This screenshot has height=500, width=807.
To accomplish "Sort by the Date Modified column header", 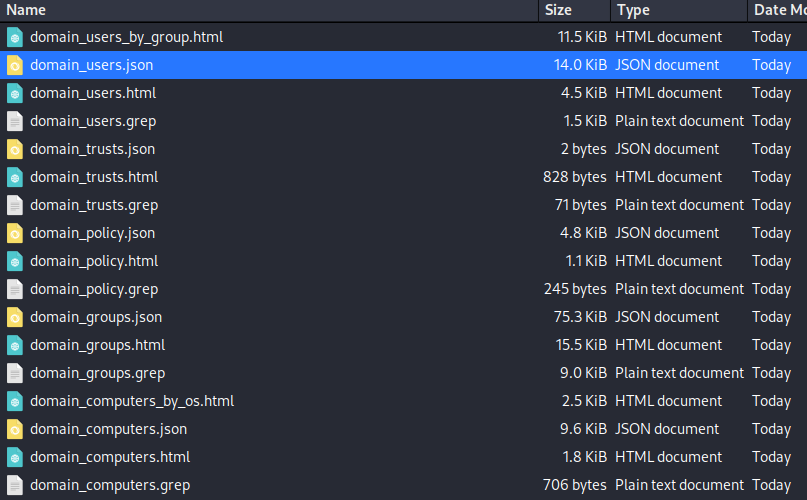I will (x=778, y=10).
